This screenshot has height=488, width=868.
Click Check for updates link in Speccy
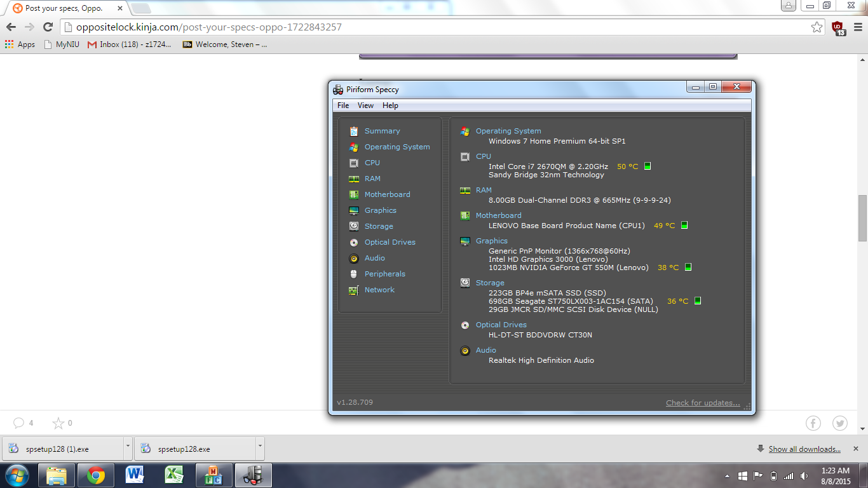point(703,403)
